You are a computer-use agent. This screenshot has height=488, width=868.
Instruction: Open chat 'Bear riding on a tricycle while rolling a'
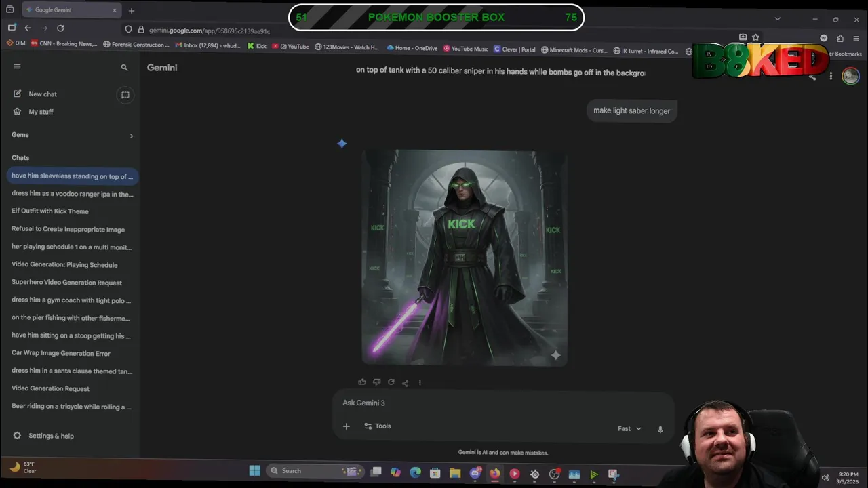click(73, 406)
